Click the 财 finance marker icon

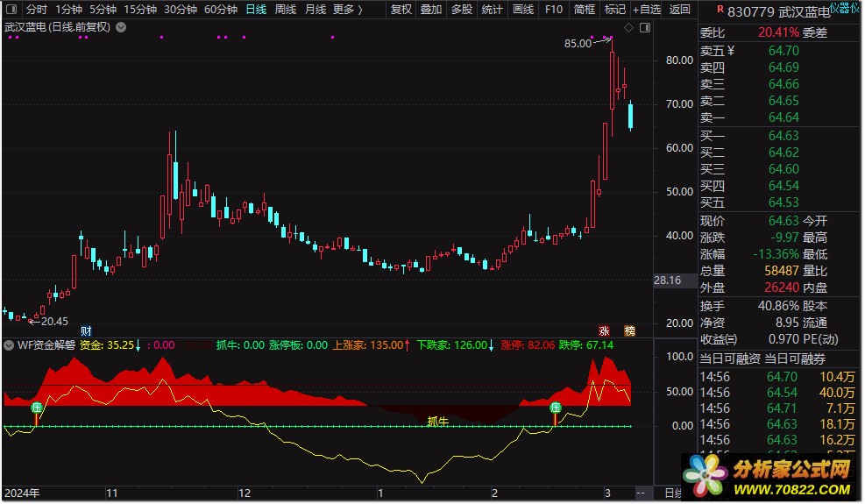(86, 330)
